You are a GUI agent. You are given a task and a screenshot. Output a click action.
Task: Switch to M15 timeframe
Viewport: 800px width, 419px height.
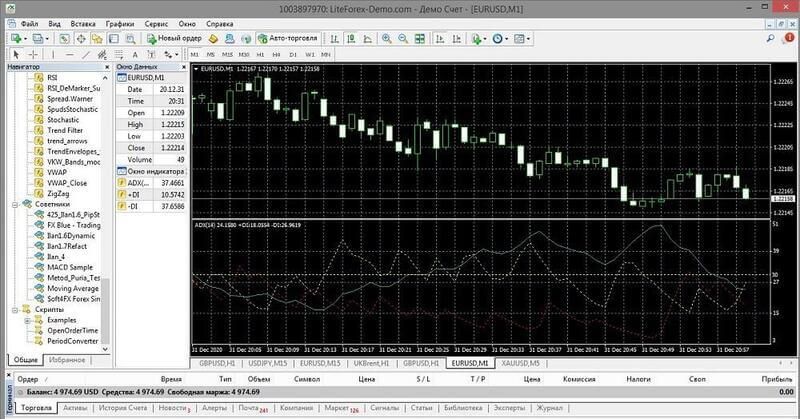point(227,54)
